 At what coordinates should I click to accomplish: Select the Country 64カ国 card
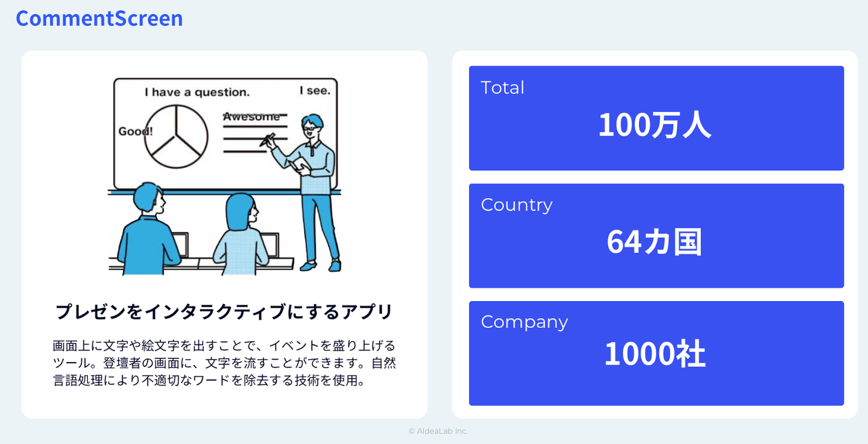tap(656, 236)
